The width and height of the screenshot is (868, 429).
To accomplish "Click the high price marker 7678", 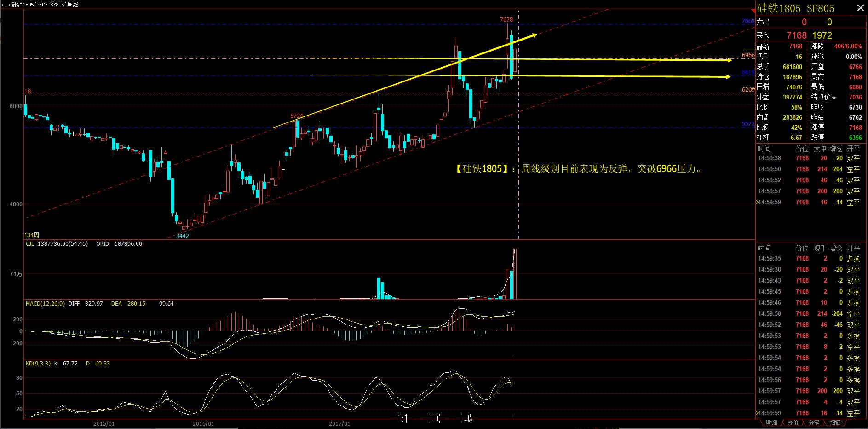I will tap(506, 19).
